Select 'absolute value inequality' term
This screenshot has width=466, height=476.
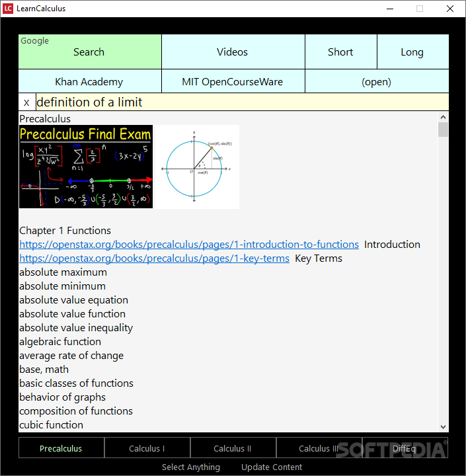point(76,328)
